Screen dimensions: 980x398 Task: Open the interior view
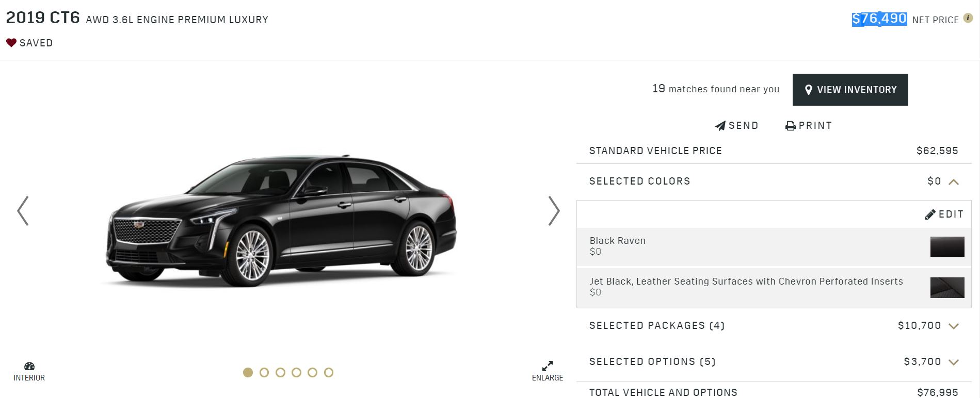tap(29, 371)
